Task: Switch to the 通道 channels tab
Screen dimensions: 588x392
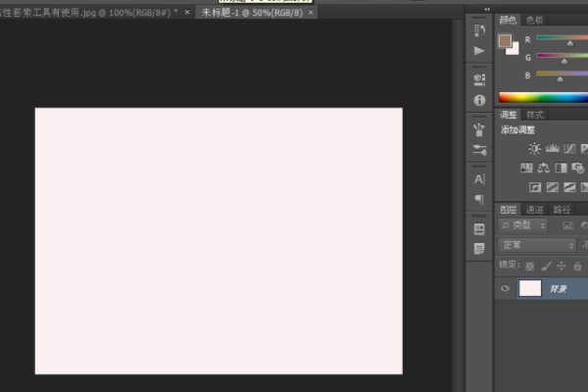Action: pyautogui.click(x=534, y=209)
